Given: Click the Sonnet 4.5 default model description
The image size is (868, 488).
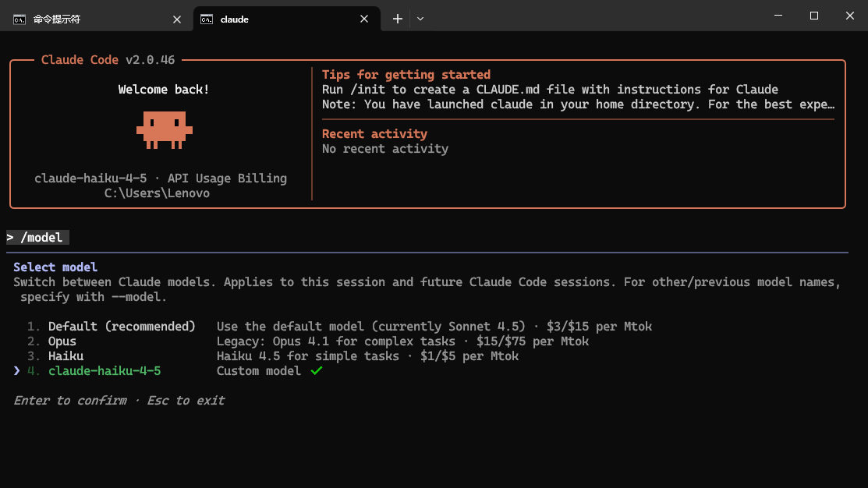Looking at the screenshot, I should (x=434, y=327).
